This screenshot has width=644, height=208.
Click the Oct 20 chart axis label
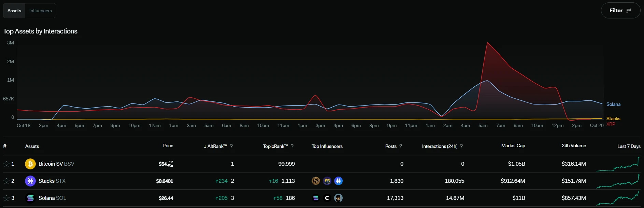597,125
